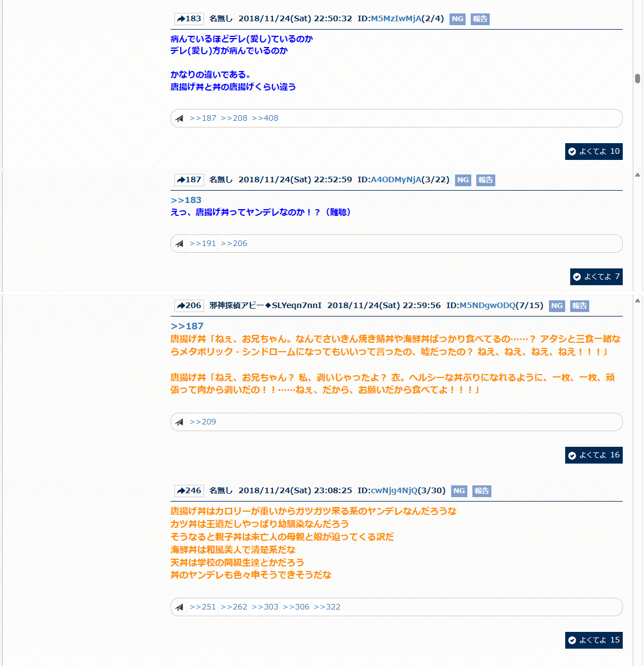Click the reply arrow icon on post 187

pos(181,180)
